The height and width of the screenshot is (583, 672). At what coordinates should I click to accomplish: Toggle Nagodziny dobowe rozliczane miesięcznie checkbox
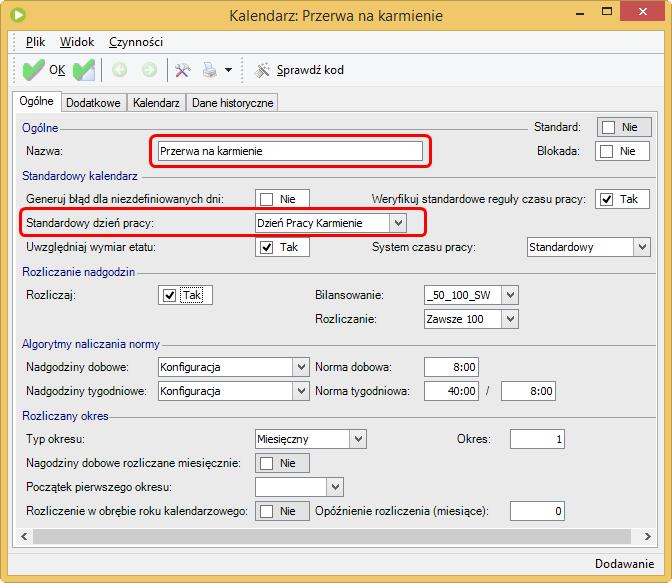[x=266, y=463]
